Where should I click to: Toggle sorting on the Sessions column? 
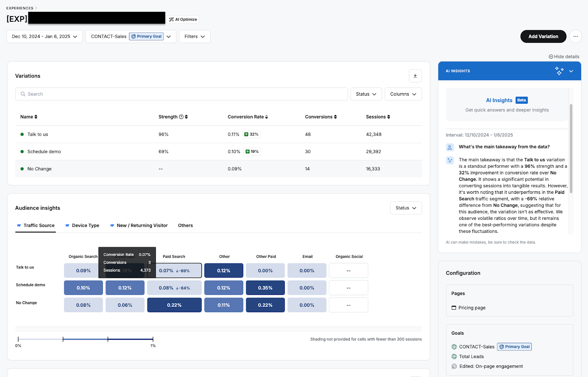pos(388,117)
